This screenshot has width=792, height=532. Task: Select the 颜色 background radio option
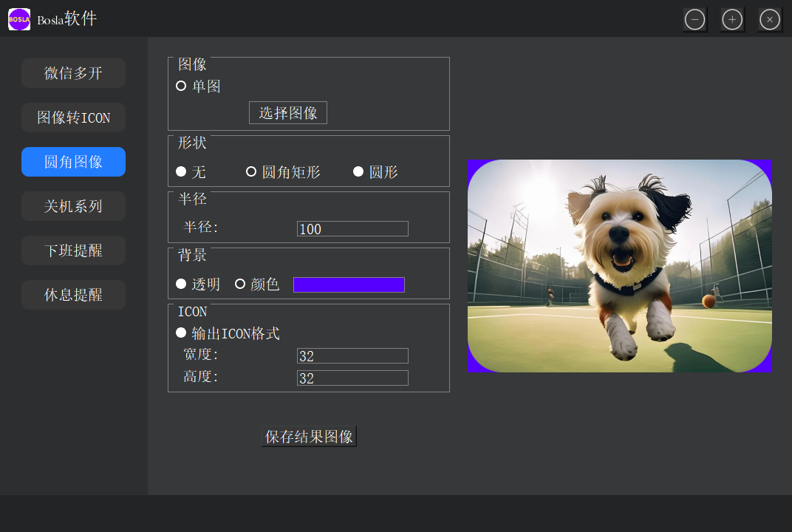(240, 284)
